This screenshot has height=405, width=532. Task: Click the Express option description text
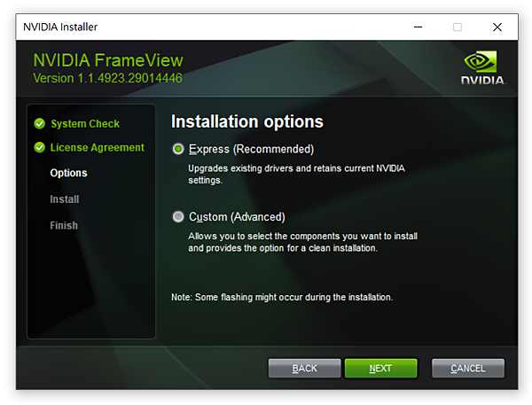pyautogui.click(x=296, y=175)
